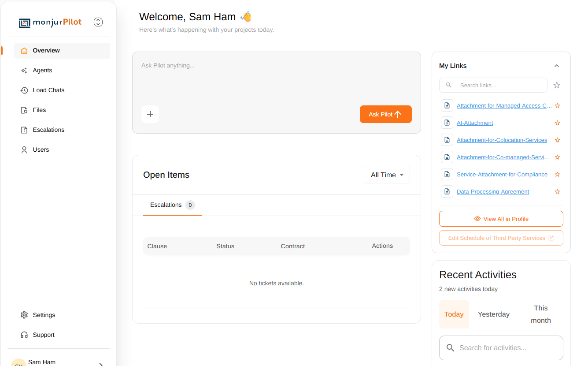
Task: Switch to This month activities tab
Action: [x=541, y=314]
